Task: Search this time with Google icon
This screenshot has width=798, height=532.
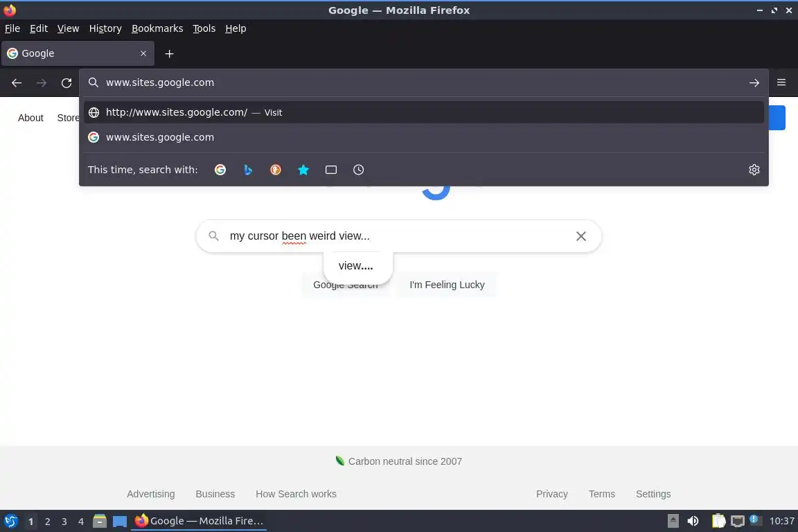Action: pos(220,170)
